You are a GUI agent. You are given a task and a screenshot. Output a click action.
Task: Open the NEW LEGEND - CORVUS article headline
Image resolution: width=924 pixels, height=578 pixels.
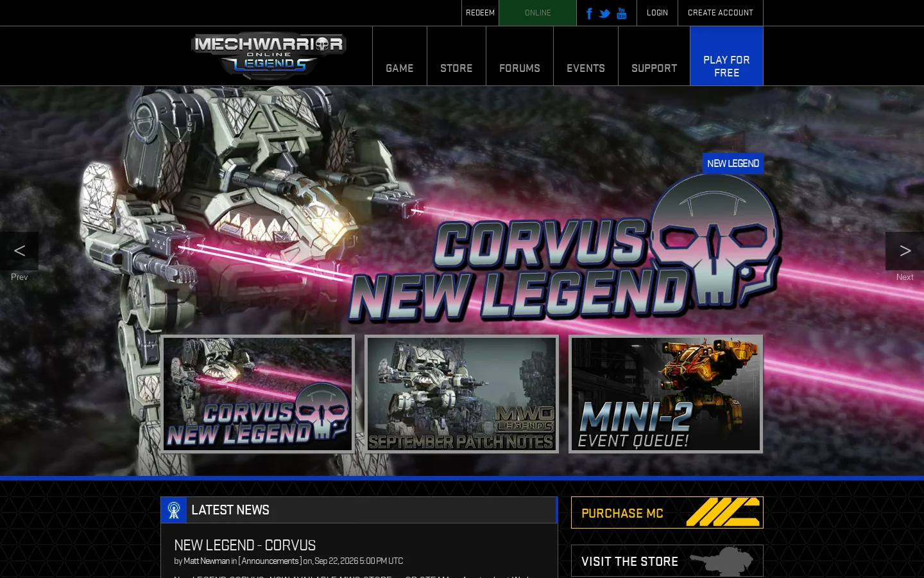coord(245,545)
